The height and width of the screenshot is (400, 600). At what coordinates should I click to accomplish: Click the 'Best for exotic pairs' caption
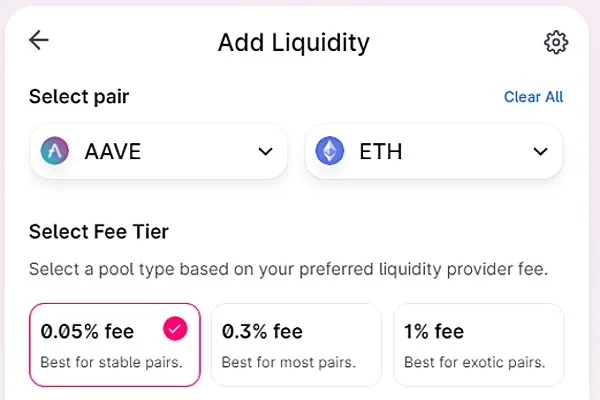474,362
